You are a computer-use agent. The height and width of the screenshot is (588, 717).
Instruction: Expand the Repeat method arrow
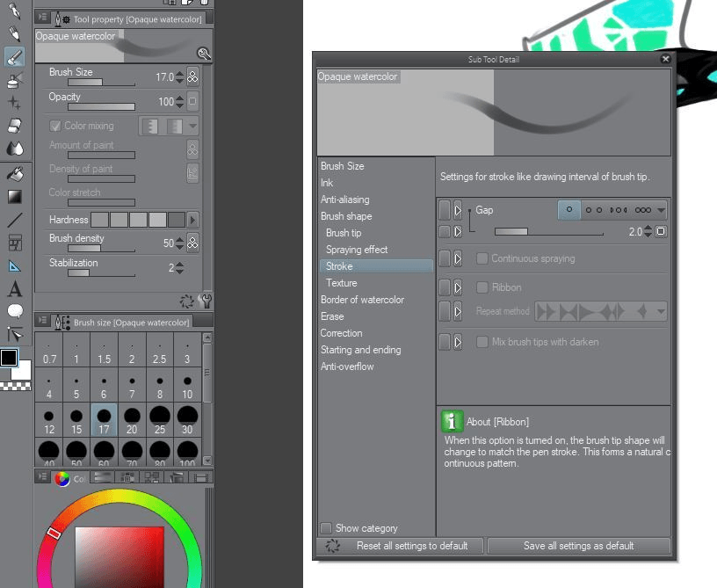[x=457, y=311]
